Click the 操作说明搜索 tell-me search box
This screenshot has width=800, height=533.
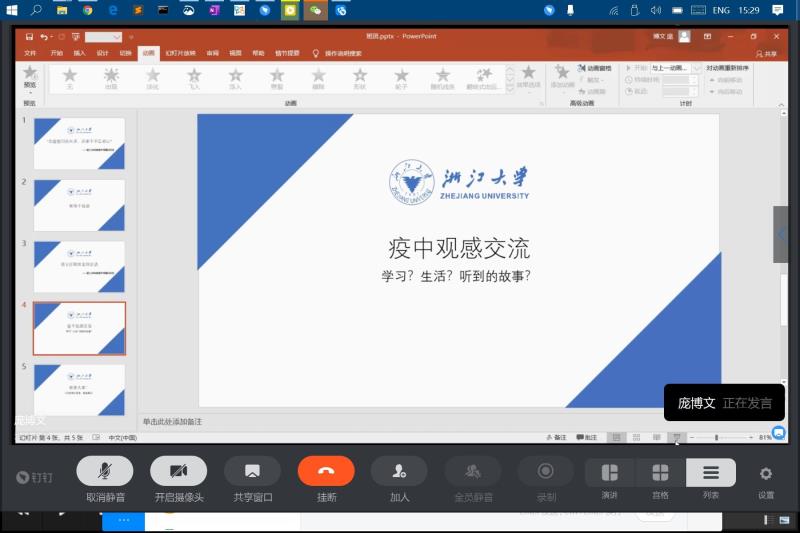343,53
